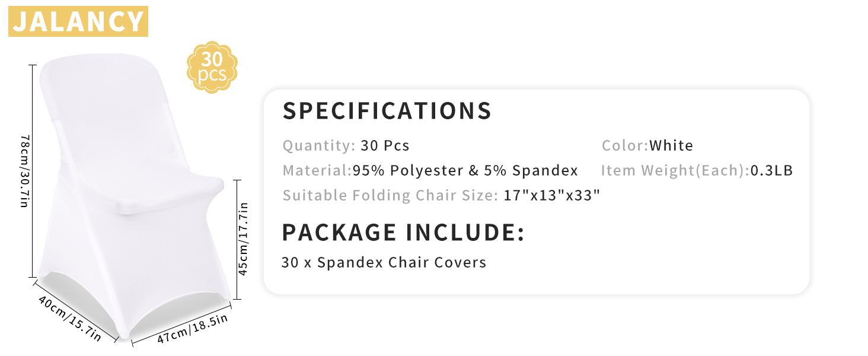Click the "Item Weight(Each):" label
The width and height of the screenshot is (868, 356).
(x=675, y=171)
